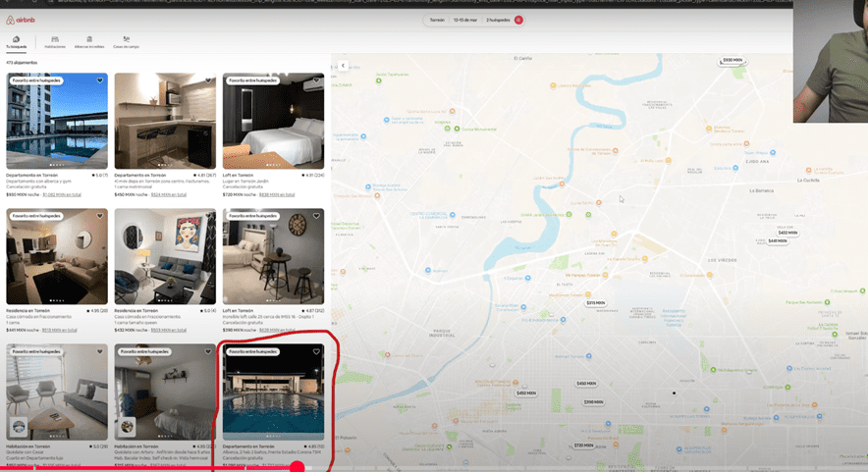Click the red search magnifier button
Screen dimensions: 868x472
[x=518, y=20]
